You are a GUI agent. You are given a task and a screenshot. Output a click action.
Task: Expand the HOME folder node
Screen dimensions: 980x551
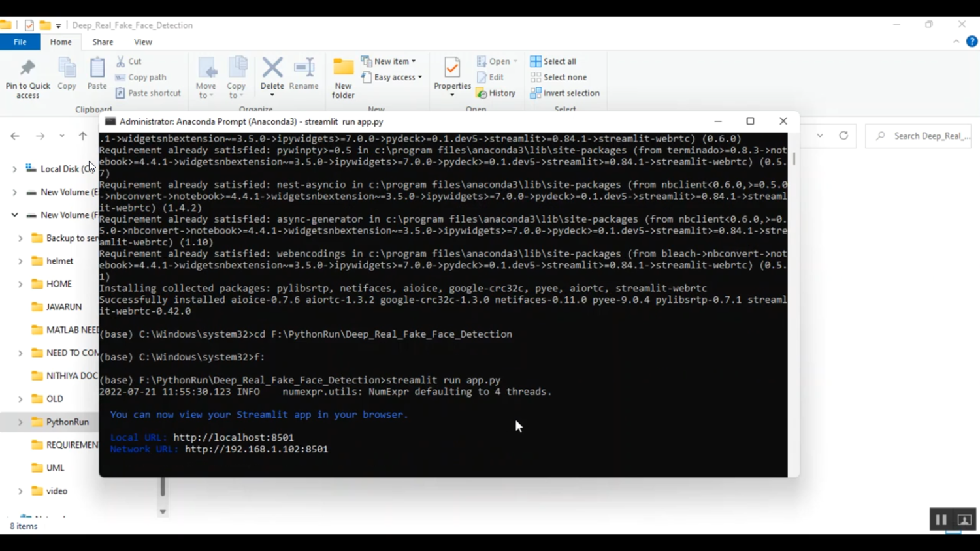(20, 284)
